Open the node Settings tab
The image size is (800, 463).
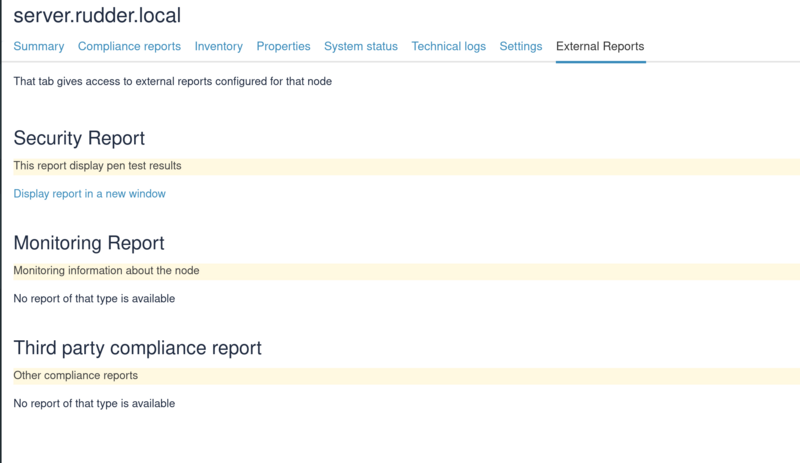(x=520, y=46)
